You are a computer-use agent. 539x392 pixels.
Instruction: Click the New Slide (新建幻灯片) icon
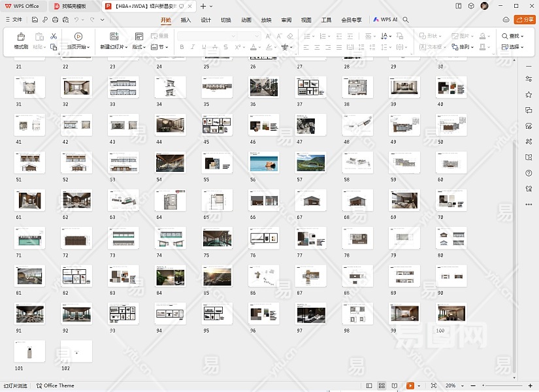click(114, 37)
